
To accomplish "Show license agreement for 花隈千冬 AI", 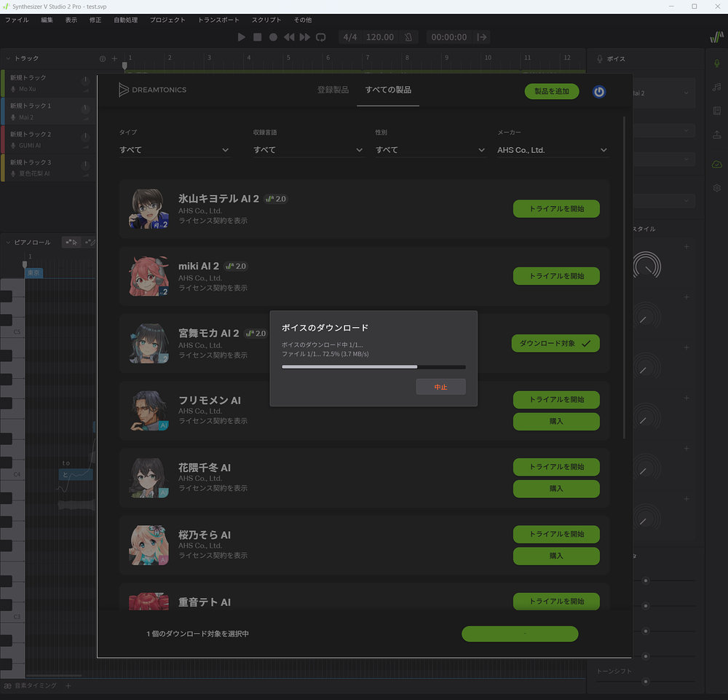I will [x=213, y=488].
